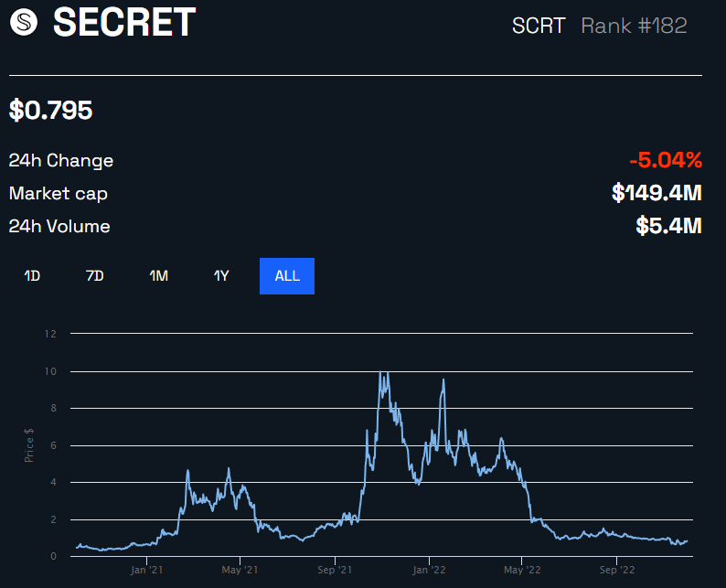Click the SECRET coin title
Image resolution: width=726 pixels, height=588 pixels.
point(124,22)
